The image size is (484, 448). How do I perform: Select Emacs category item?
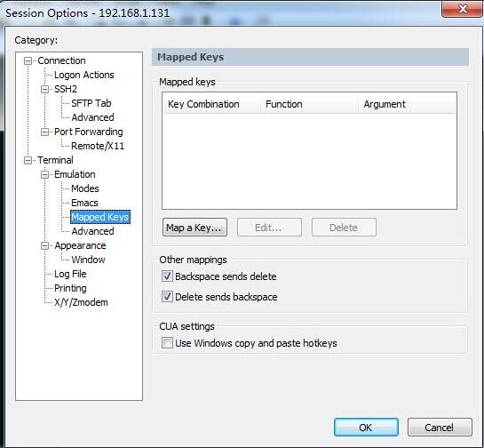pyautogui.click(x=84, y=203)
